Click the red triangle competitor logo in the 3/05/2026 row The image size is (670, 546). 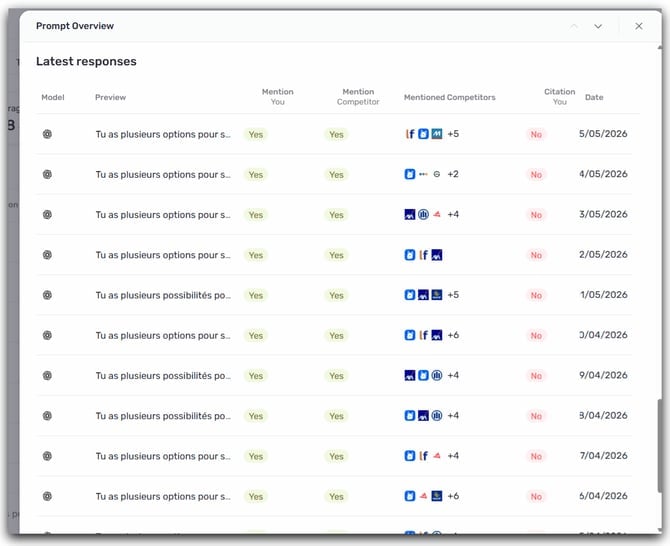437,214
